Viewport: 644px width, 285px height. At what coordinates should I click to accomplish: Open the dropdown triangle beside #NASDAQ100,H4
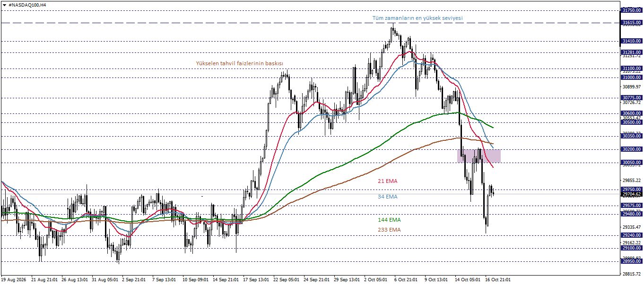click(x=4, y=4)
